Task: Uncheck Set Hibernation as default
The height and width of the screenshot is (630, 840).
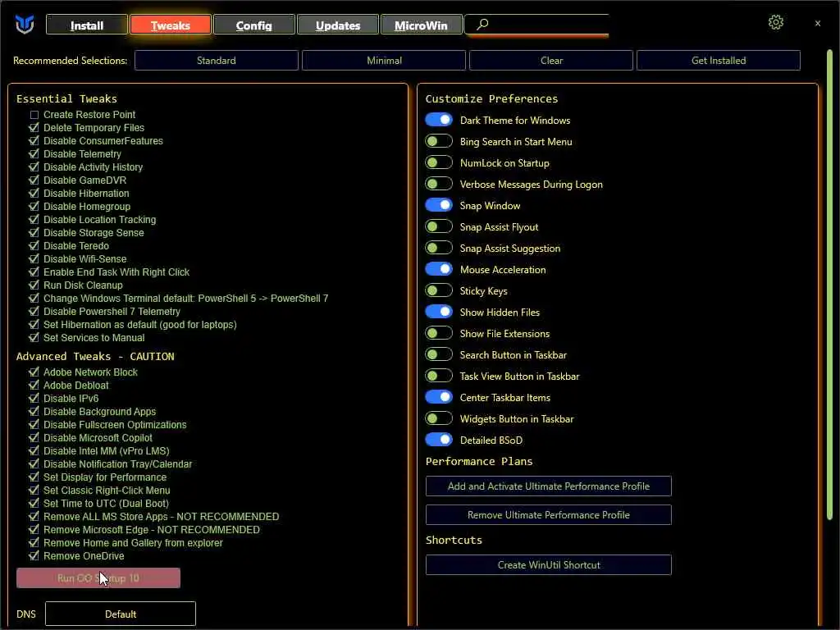Action: pyautogui.click(x=34, y=325)
